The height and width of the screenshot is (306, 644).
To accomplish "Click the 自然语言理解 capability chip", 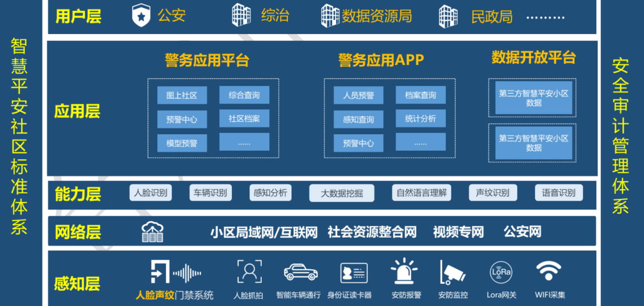I will pyautogui.click(x=421, y=193).
